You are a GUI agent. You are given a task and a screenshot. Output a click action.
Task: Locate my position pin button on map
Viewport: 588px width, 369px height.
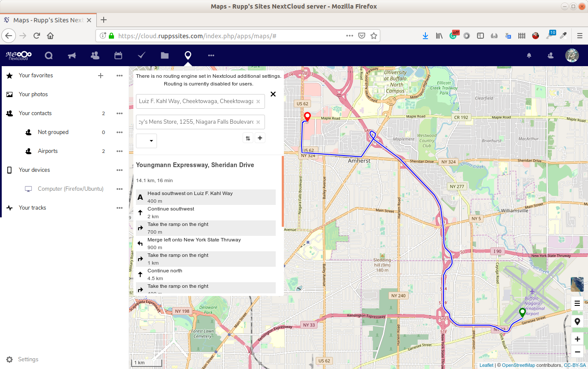577,321
